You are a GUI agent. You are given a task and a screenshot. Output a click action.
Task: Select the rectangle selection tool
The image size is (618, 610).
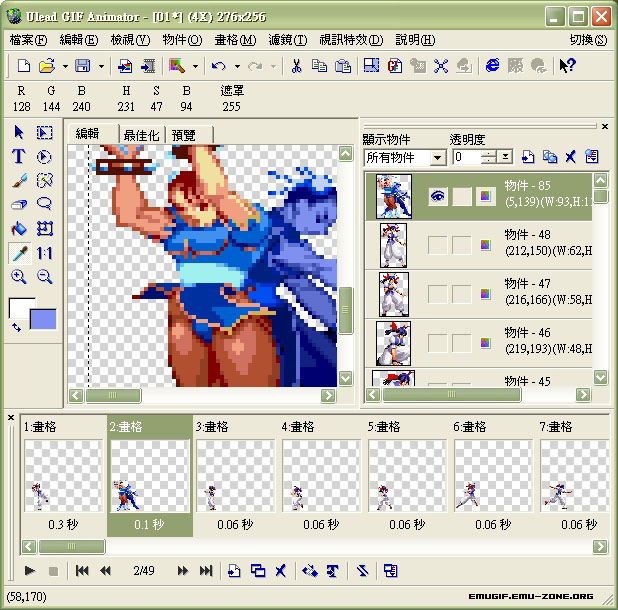click(x=44, y=132)
